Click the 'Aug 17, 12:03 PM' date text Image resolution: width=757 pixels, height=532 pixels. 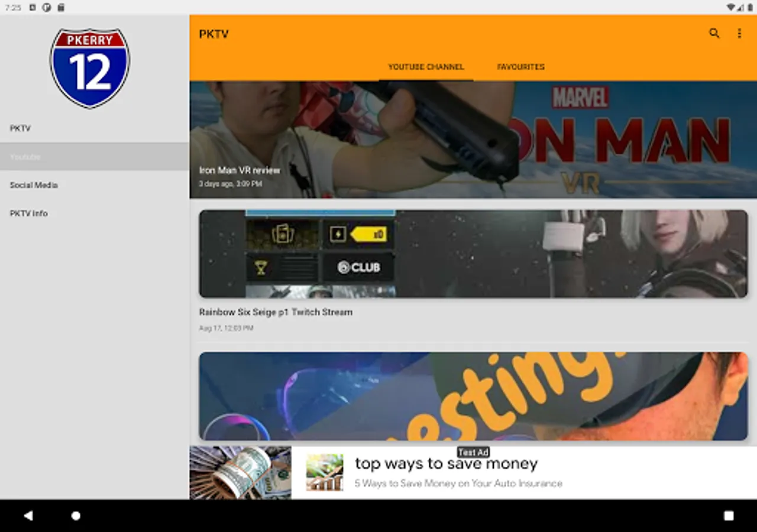click(226, 328)
